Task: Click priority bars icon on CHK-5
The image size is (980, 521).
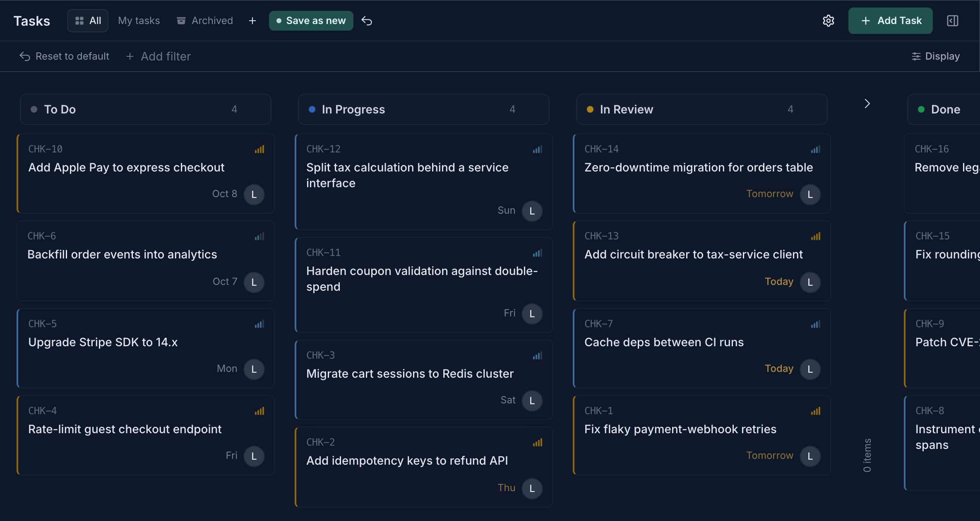Action: pos(259,324)
